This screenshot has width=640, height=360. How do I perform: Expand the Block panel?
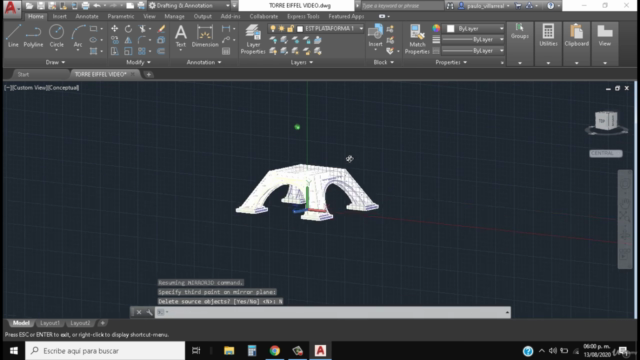tap(384, 62)
